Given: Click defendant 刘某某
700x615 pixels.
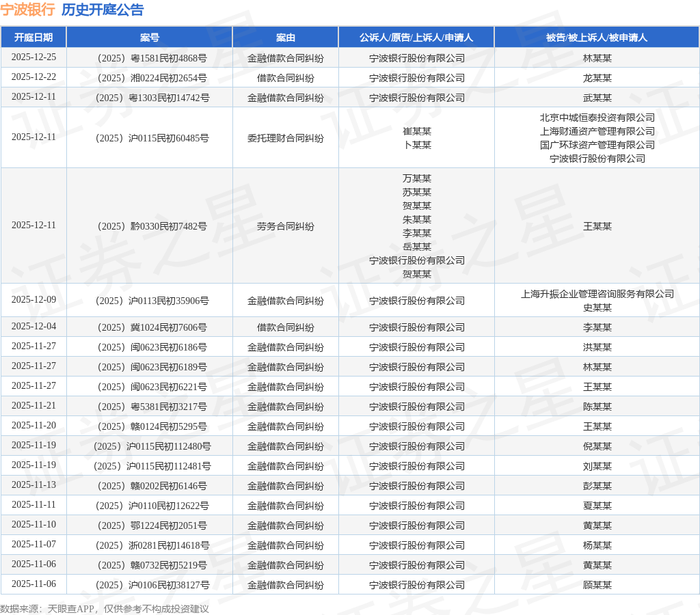Looking at the screenshot, I should (597, 466).
